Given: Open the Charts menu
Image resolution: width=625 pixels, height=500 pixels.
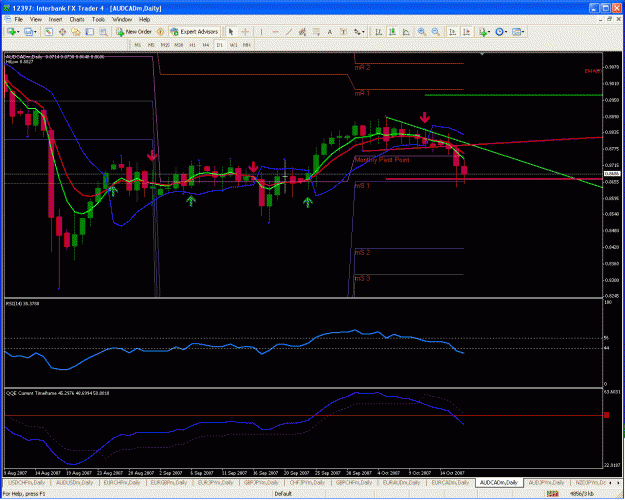Looking at the screenshot, I should pyautogui.click(x=77, y=19).
